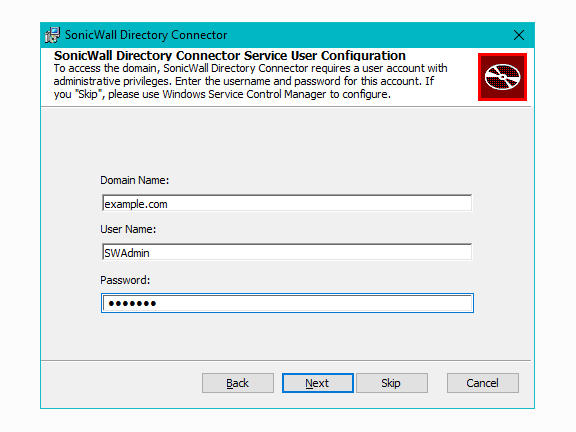This screenshot has height=432, width=576.
Task: Go to the previous step with Back
Action: [238, 383]
